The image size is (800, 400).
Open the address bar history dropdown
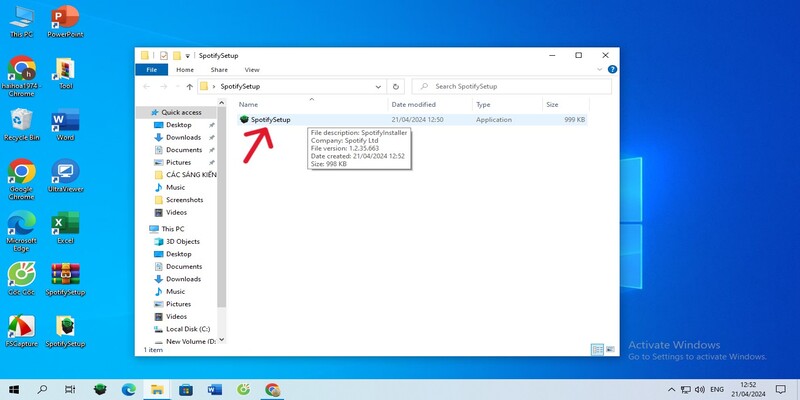click(378, 87)
